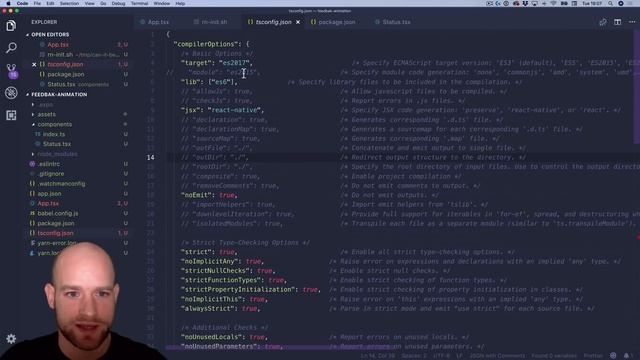Viewport: 640px width, 360px height.
Task: Expand the .expo folder
Action: coord(46,105)
